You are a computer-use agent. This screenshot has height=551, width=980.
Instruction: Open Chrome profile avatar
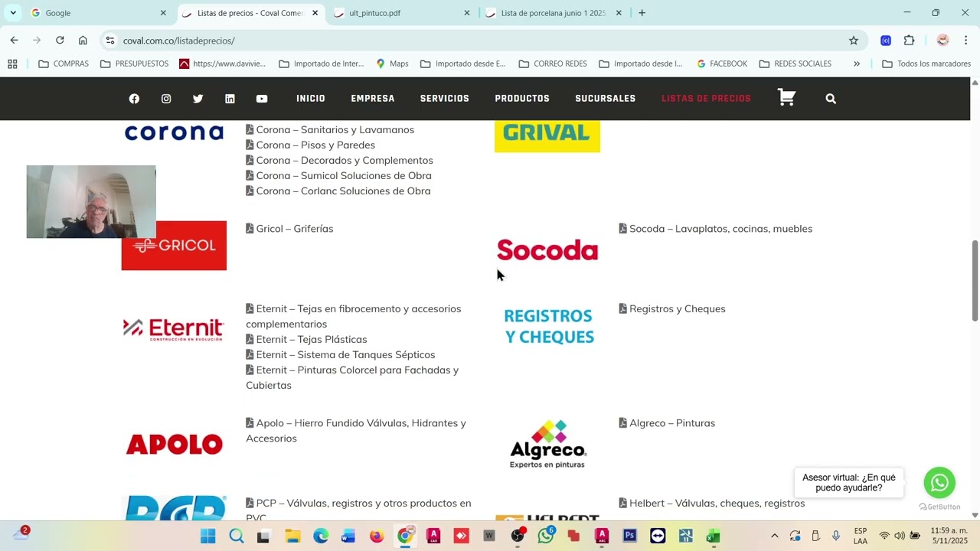coord(942,41)
